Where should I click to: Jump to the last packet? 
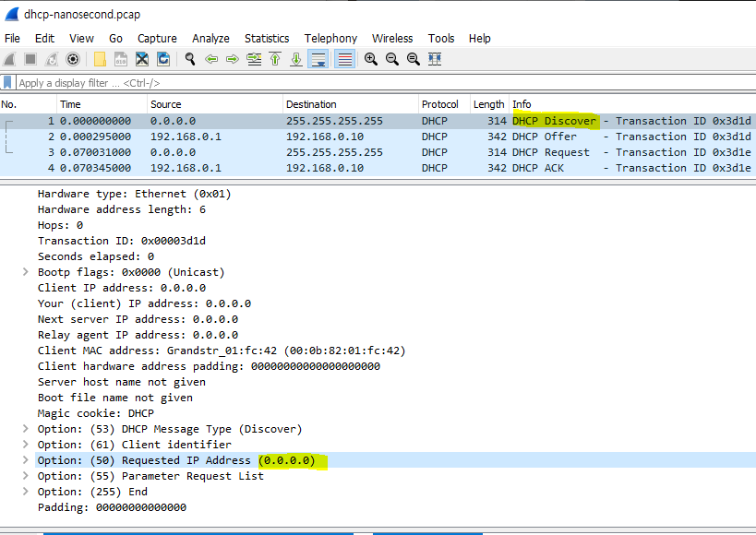coord(296,59)
